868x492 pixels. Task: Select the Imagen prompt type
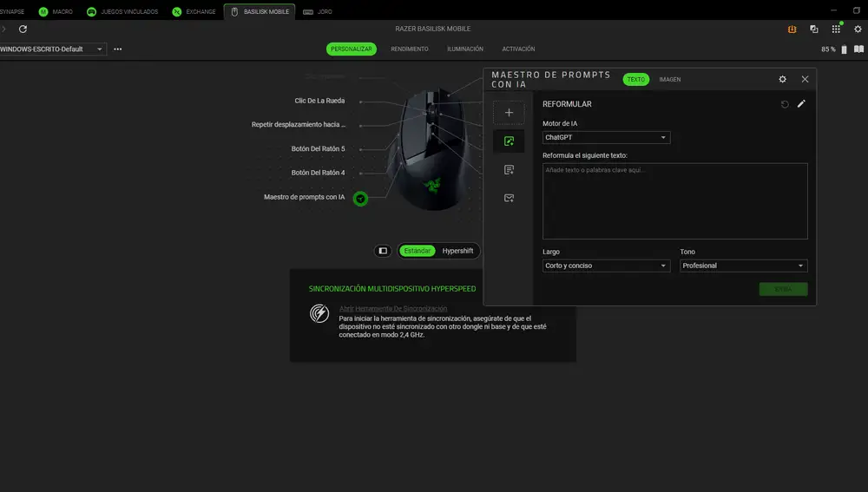click(670, 80)
